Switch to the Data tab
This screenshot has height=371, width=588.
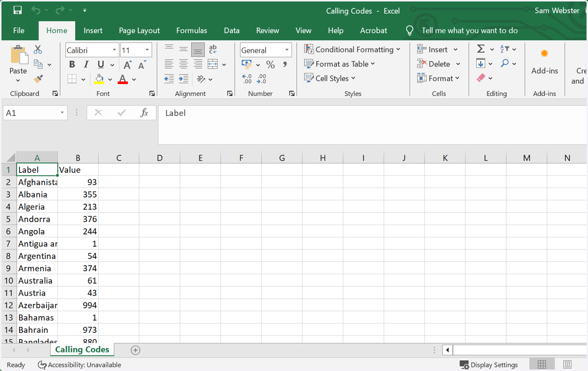(232, 30)
